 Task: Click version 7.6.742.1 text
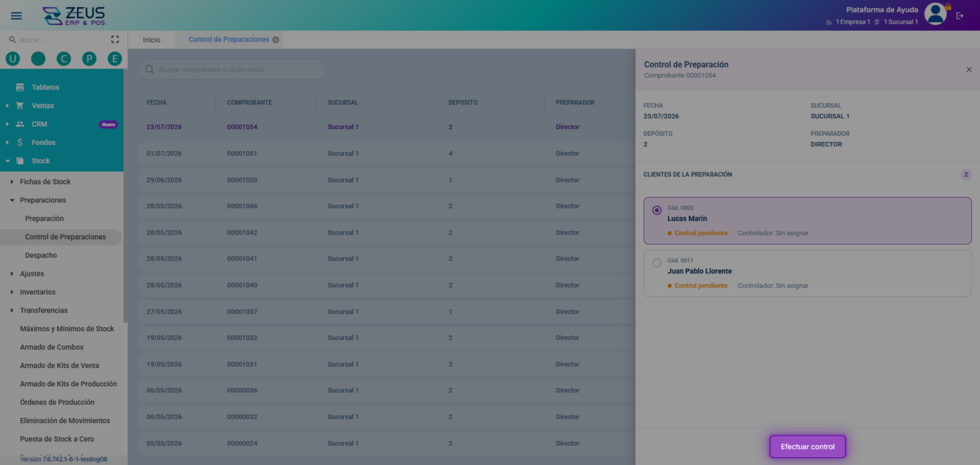pos(64,459)
